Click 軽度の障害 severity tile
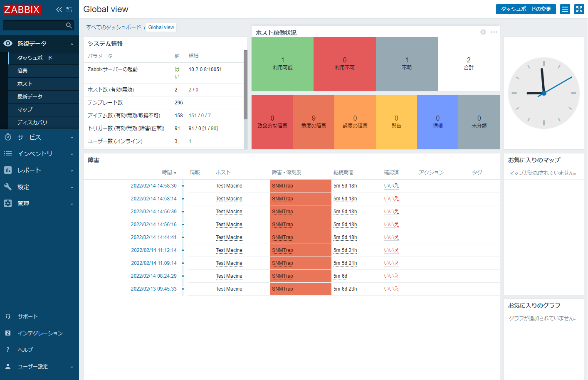Screen dimensions: 588x380 (x=355, y=122)
